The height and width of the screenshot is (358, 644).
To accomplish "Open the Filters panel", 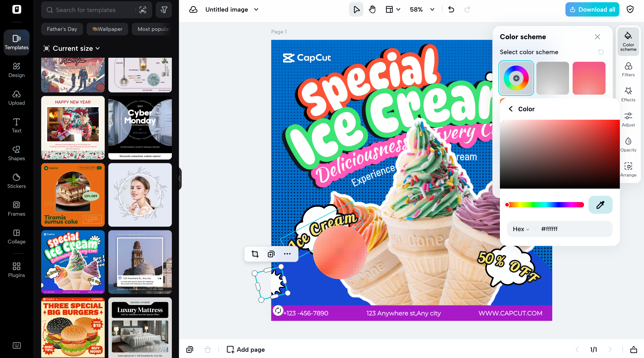I will [x=628, y=70].
